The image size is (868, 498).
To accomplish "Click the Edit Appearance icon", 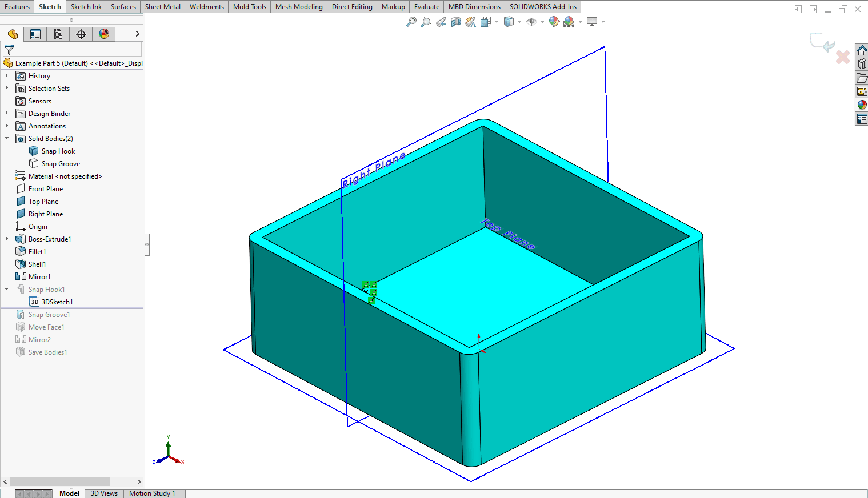I will coord(554,22).
